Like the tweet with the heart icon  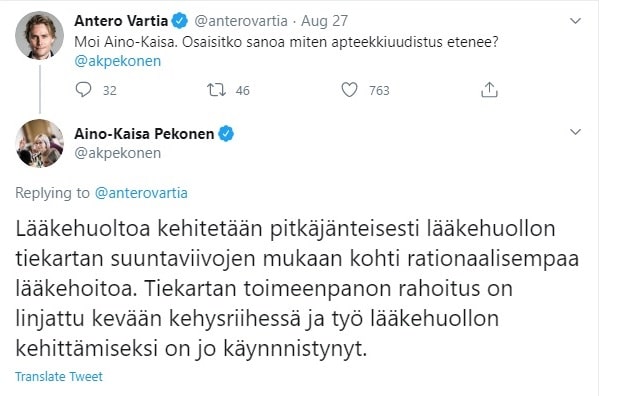point(349,90)
